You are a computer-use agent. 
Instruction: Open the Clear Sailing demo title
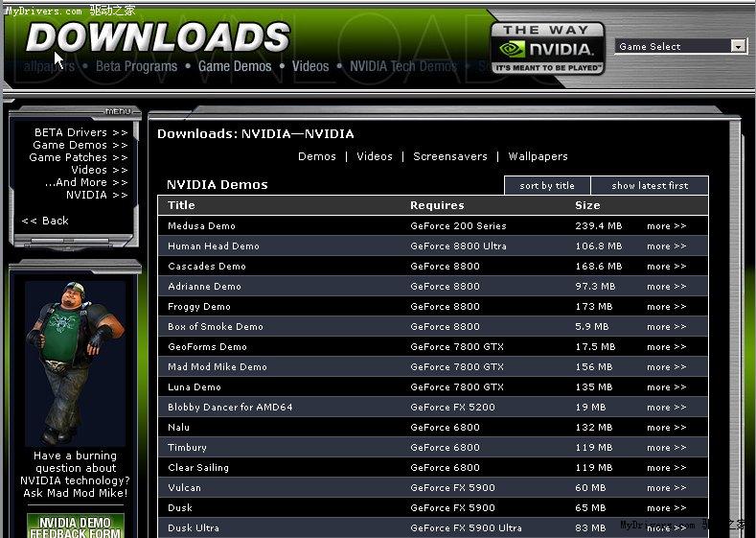198,468
